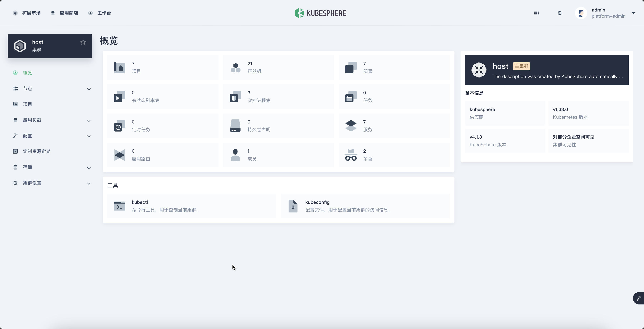Viewport: 644px width, 329px height.
Task: Click the kubeconfig download file icon
Action: click(293, 206)
